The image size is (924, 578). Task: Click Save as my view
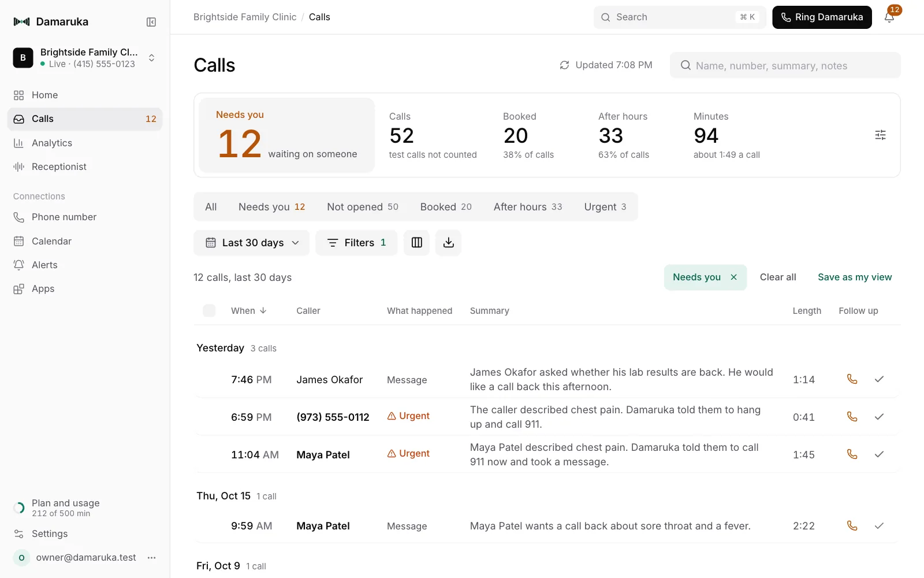pyautogui.click(x=855, y=277)
